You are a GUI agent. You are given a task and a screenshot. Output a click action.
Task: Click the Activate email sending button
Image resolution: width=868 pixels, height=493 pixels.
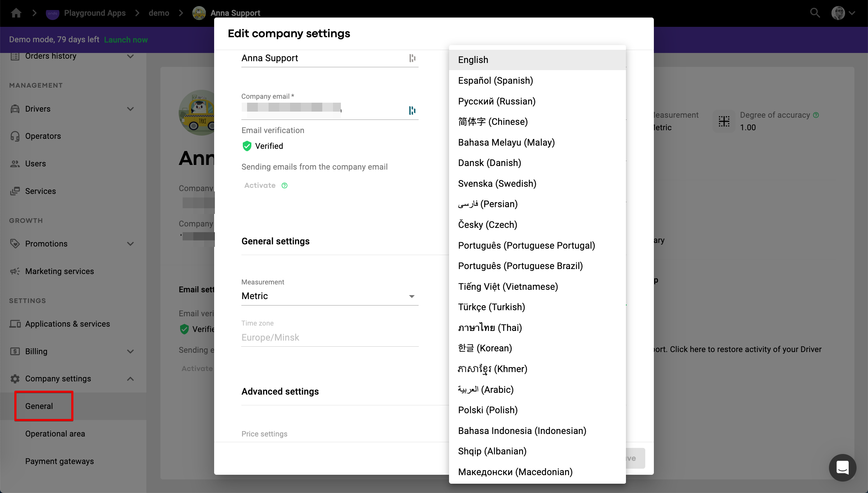(260, 185)
